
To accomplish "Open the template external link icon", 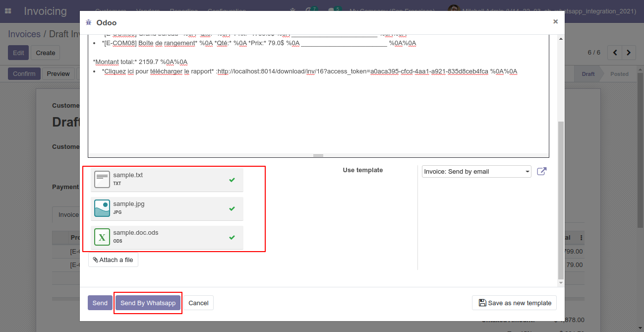I will pos(542,171).
